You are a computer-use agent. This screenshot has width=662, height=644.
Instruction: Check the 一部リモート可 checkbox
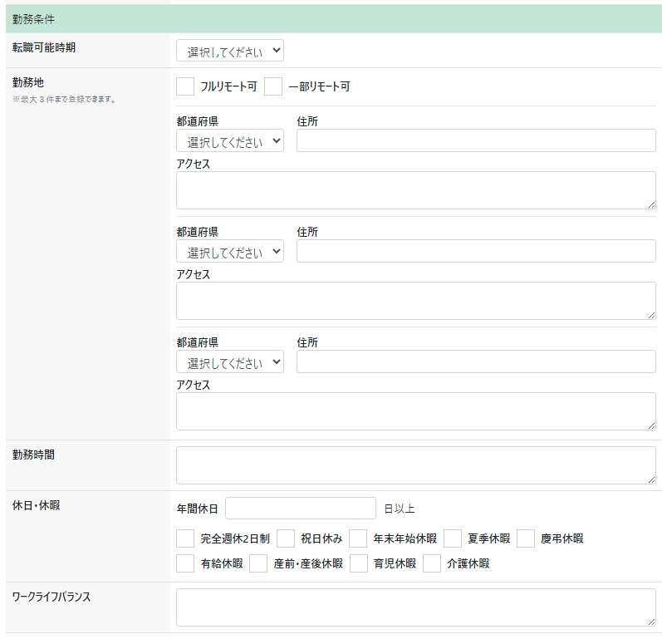click(273, 86)
